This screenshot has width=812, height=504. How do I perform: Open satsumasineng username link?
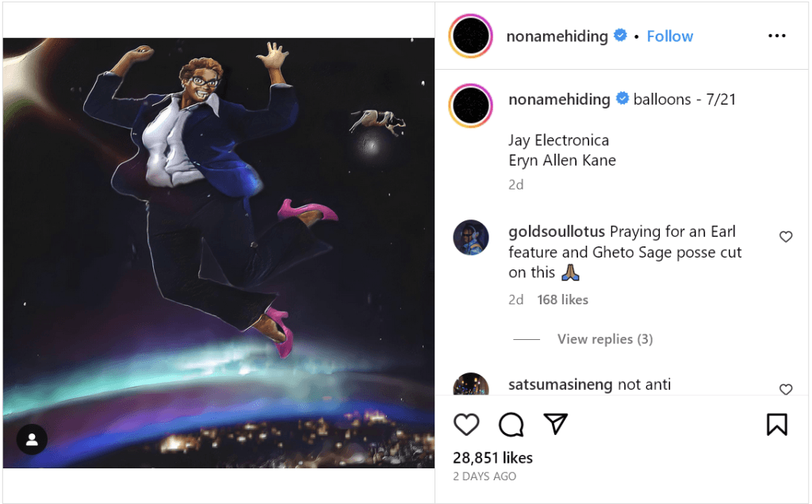(560, 385)
